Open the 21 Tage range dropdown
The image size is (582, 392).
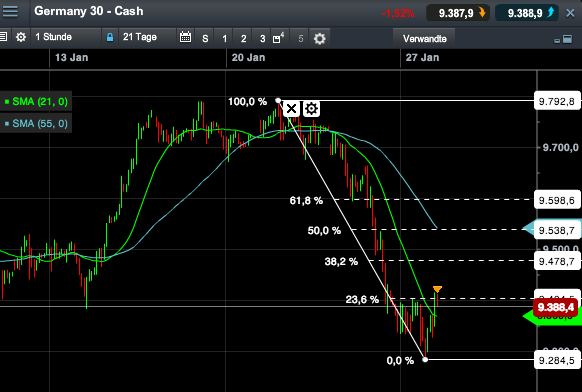[x=147, y=37]
